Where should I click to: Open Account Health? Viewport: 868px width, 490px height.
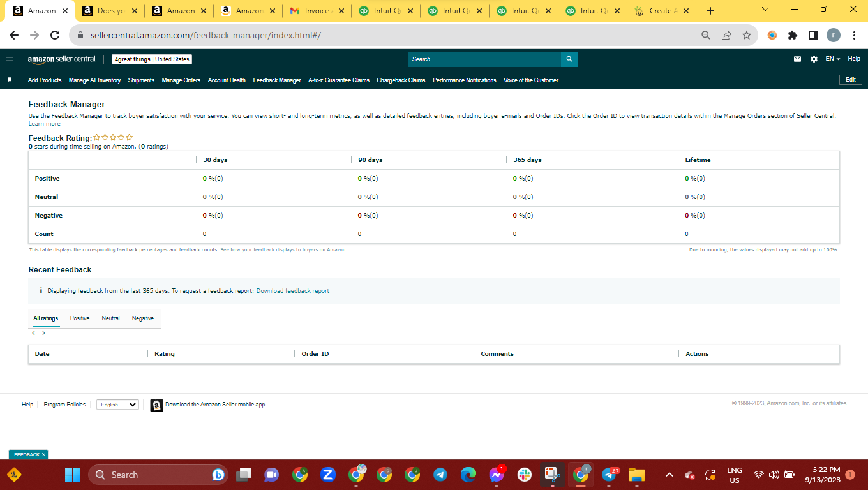(x=227, y=80)
